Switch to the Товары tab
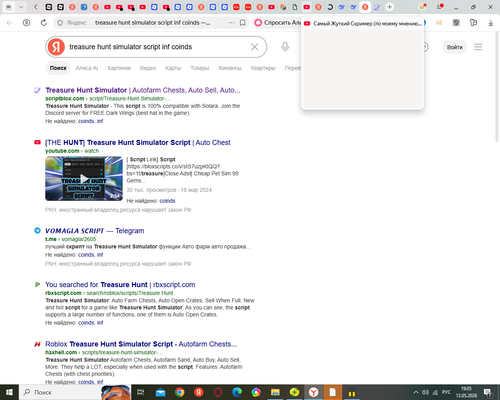The image size is (500, 400). 200,68
